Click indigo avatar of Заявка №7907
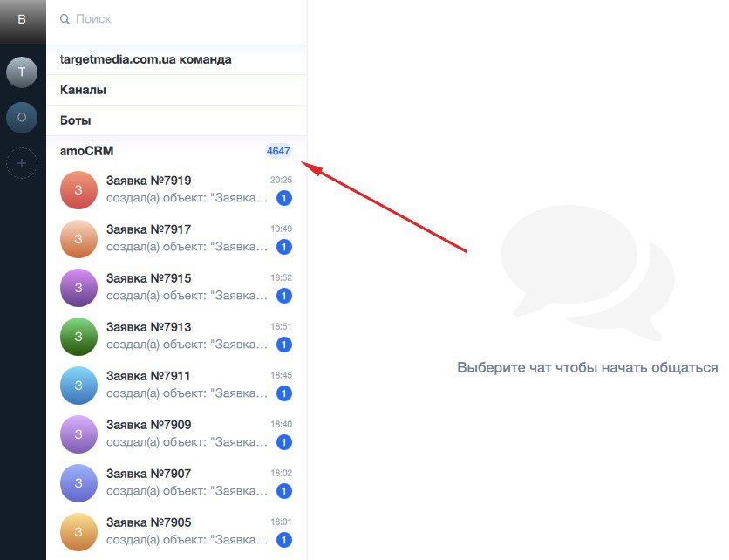 click(78, 483)
